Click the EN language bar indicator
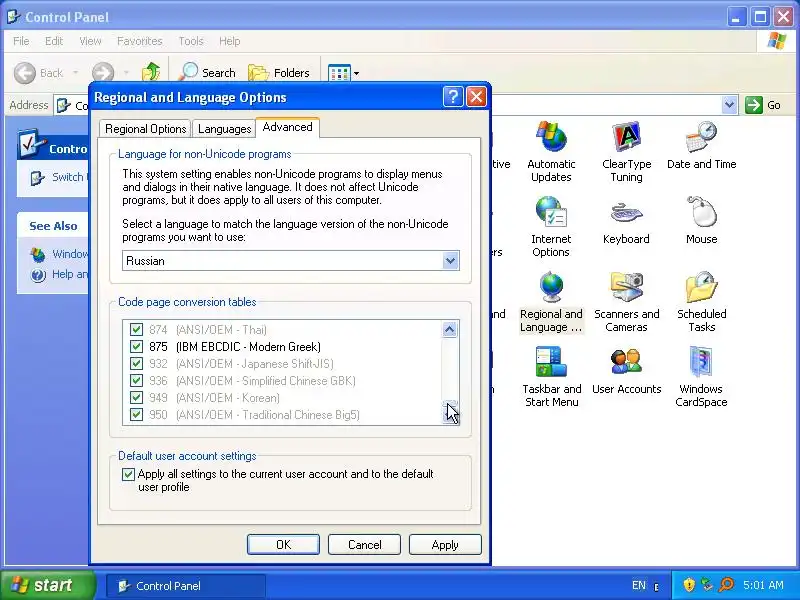Screen dimensions: 800x600 coord(639,585)
